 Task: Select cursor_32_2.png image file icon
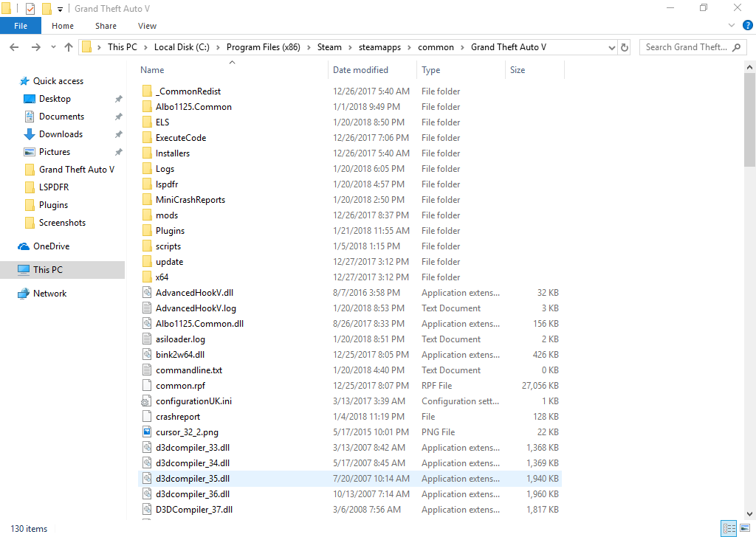(x=147, y=432)
